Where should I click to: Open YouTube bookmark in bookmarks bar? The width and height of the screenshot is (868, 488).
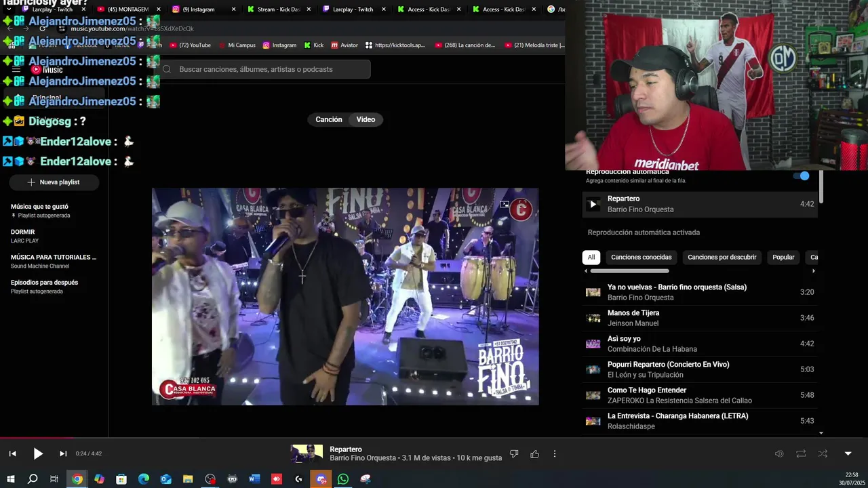pyautogui.click(x=190, y=45)
